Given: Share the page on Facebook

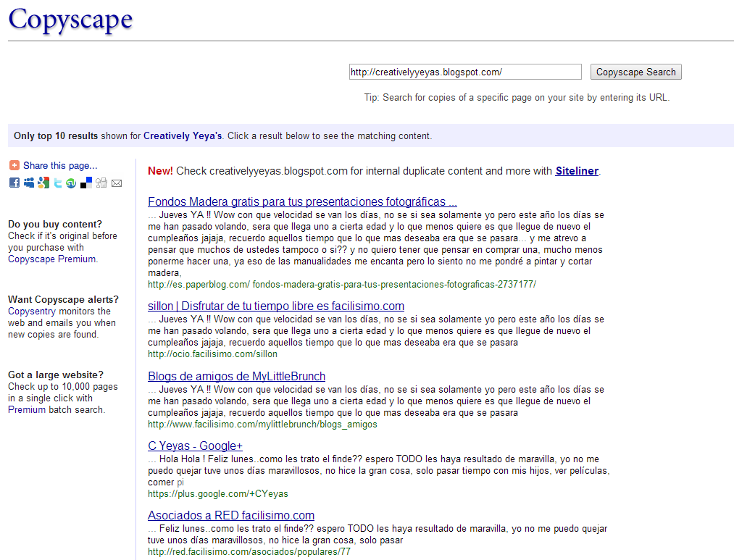Looking at the screenshot, I should [x=14, y=183].
